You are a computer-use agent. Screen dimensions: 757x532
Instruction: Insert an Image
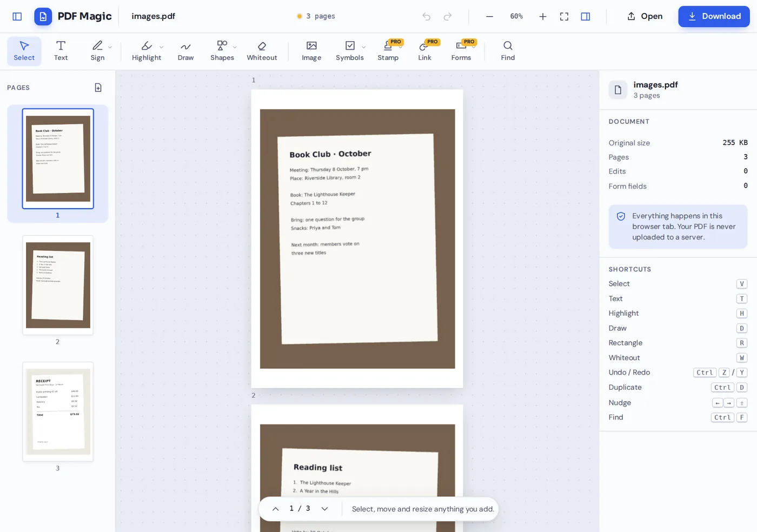311,51
